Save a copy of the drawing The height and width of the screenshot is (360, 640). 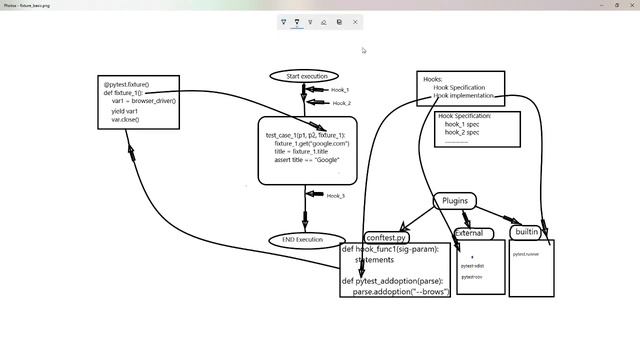tap(339, 22)
